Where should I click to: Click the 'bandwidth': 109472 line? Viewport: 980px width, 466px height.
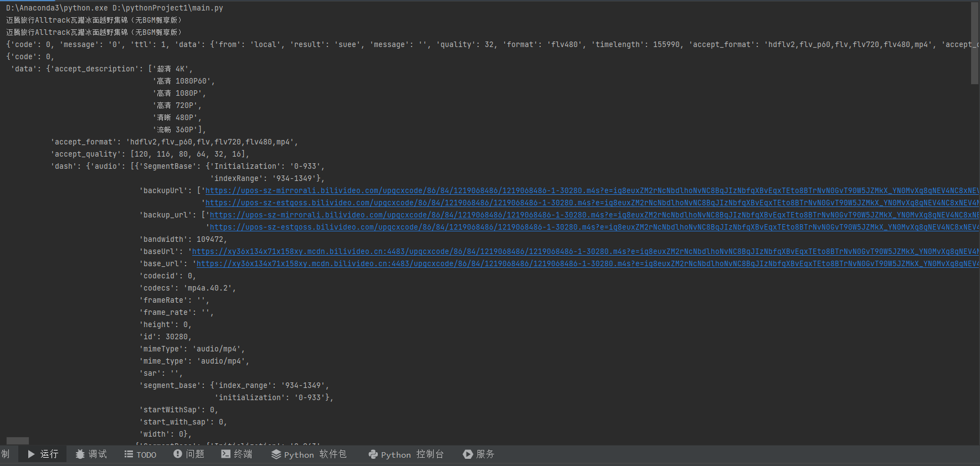coord(183,240)
